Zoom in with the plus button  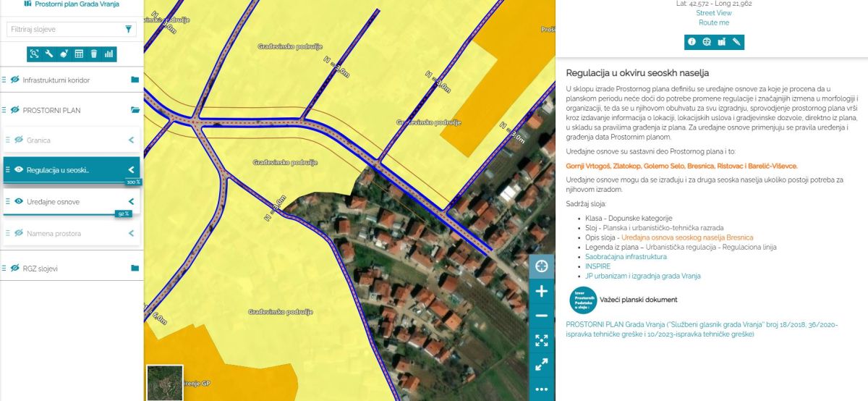[541, 291]
